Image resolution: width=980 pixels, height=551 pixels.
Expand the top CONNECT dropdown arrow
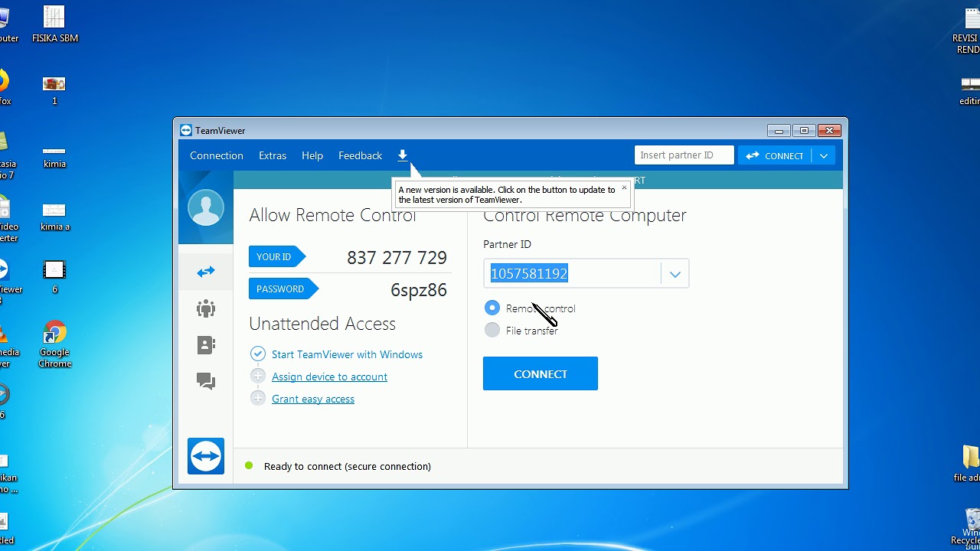pos(824,155)
